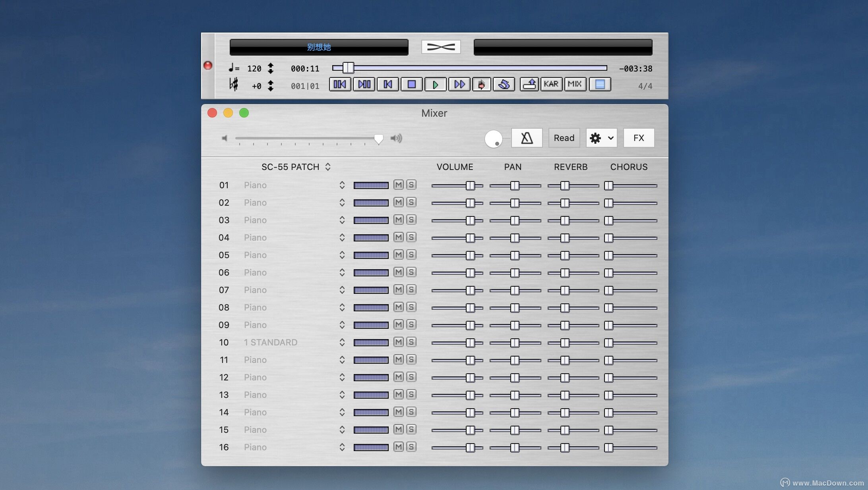Mute channel 16 with its M button
This screenshot has width=868, height=490.
click(399, 447)
